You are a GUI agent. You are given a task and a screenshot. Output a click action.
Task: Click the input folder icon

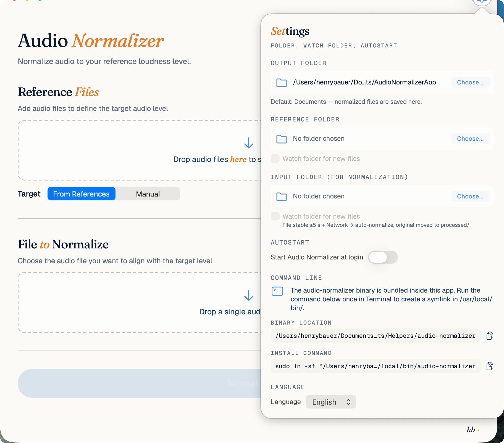point(281,197)
